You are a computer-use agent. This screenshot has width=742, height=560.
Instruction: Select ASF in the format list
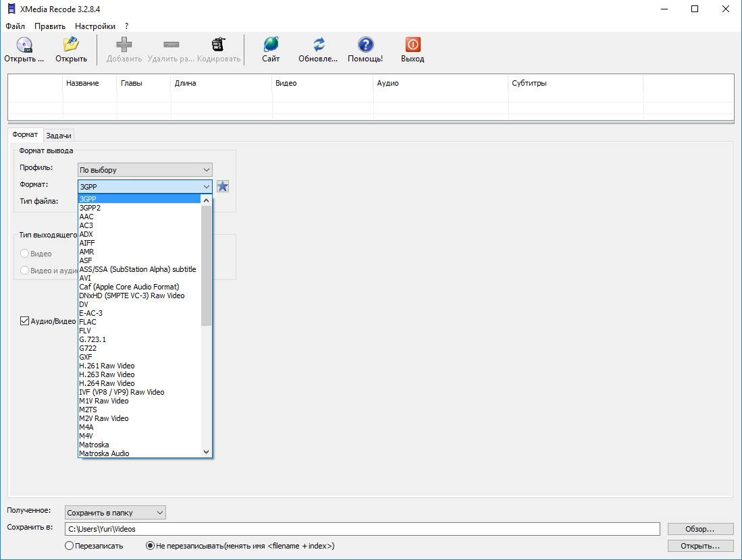(x=140, y=260)
